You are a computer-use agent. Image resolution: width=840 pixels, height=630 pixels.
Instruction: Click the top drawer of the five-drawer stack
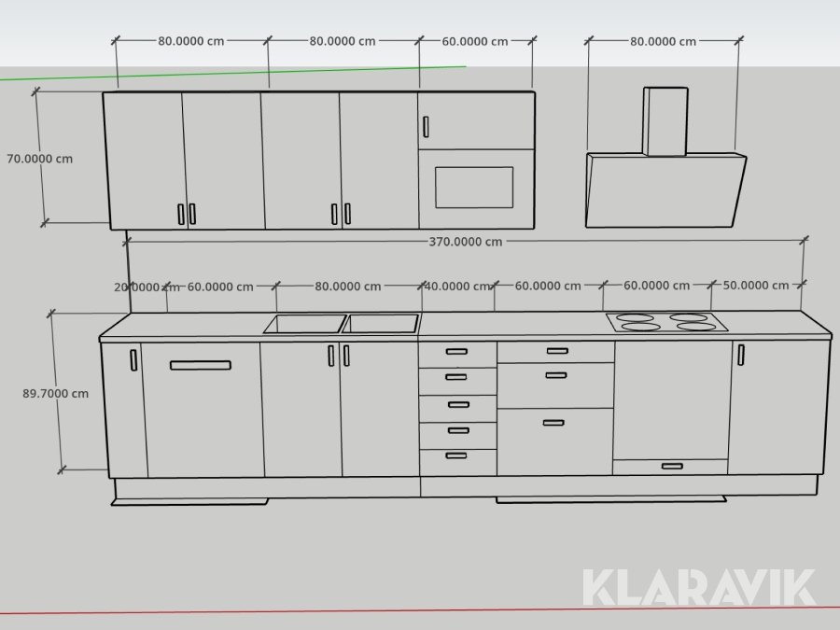(x=456, y=354)
